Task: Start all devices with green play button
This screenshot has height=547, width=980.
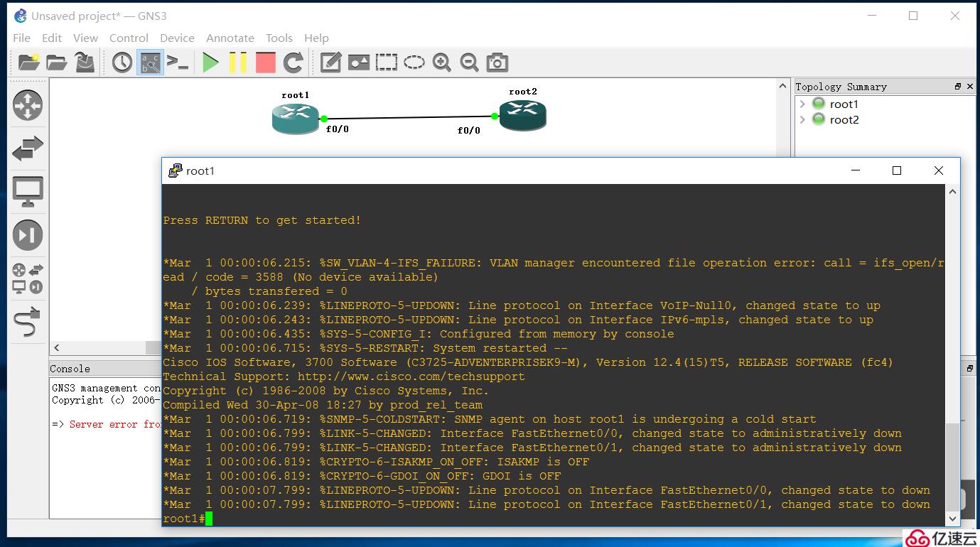Action: pos(210,63)
